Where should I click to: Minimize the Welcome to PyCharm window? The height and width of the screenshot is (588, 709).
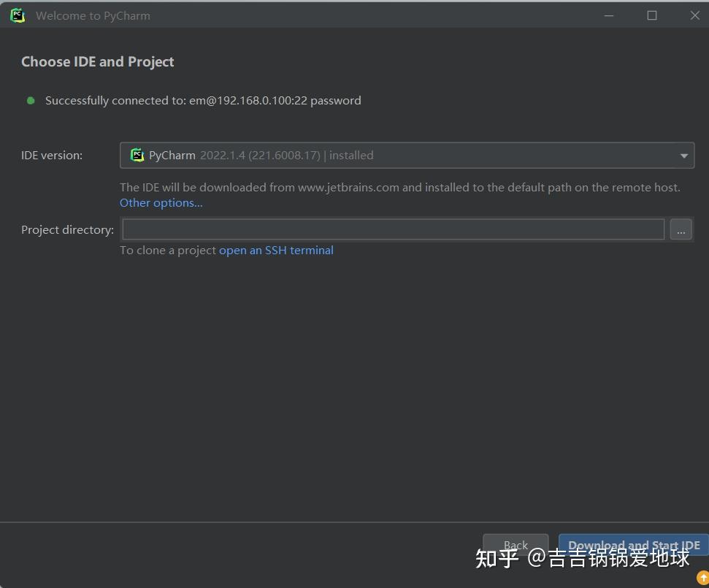pyautogui.click(x=608, y=15)
